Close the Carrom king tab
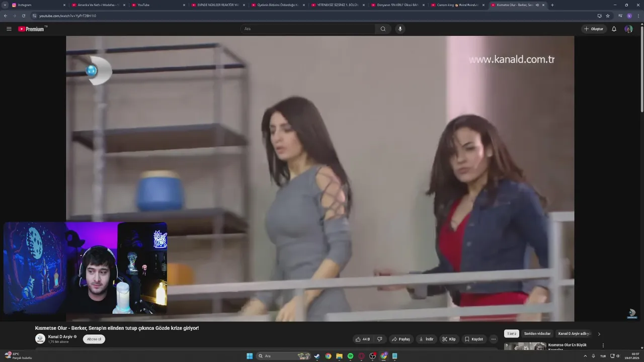This screenshot has height=362, width=644. click(484, 5)
